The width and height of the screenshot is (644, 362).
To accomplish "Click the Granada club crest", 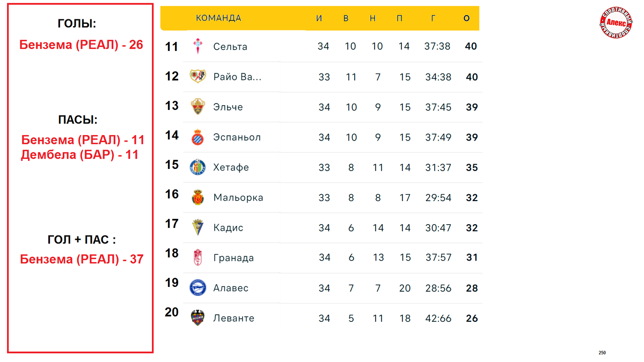I will (197, 258).
